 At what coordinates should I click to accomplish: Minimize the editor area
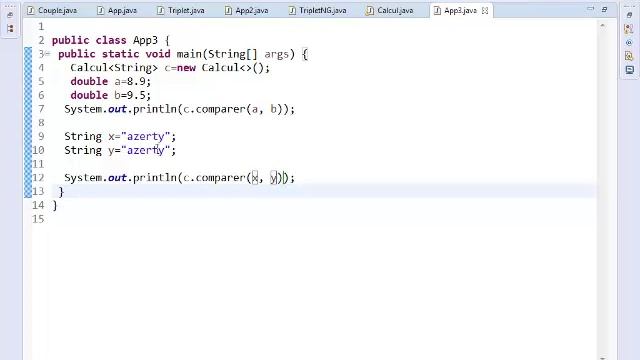pos(590,9)
